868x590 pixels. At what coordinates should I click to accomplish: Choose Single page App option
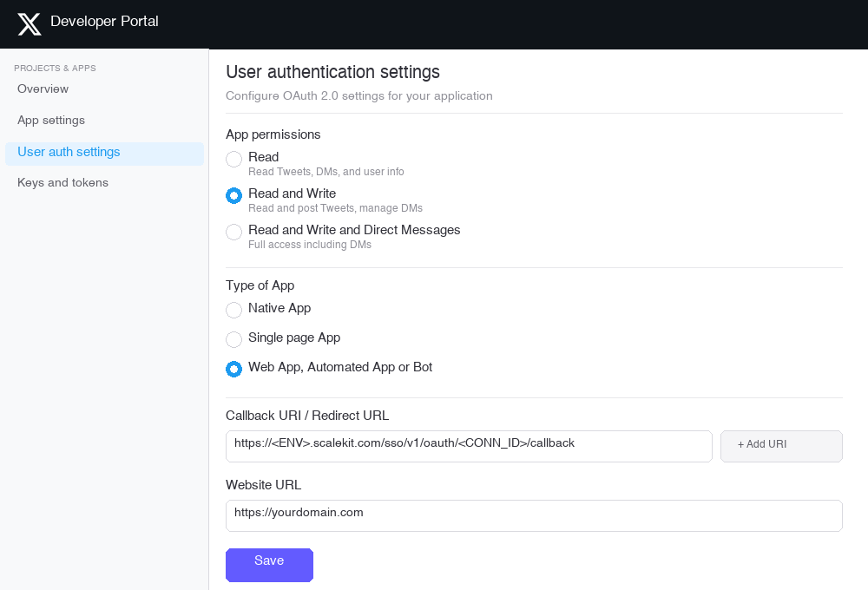pos(233,339)
